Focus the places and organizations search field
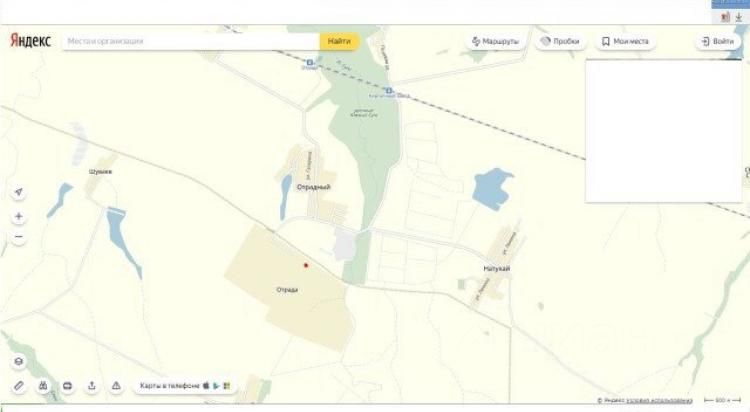 191,41
